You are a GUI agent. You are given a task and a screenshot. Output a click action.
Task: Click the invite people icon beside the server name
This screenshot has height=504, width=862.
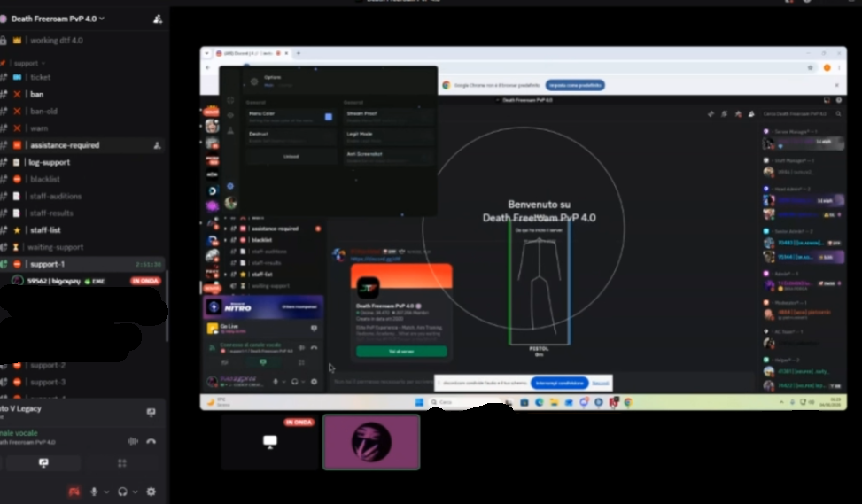157,19
